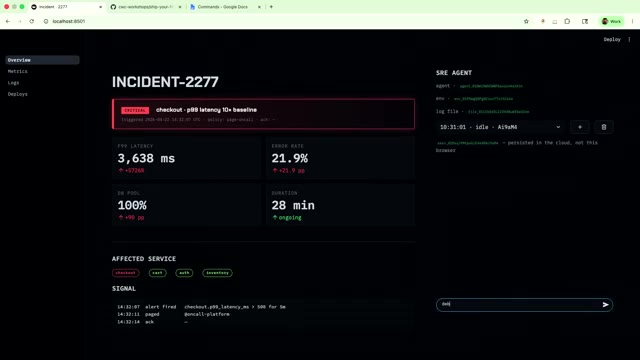Click the 14:32:07 alert fired row

[201, 307]
